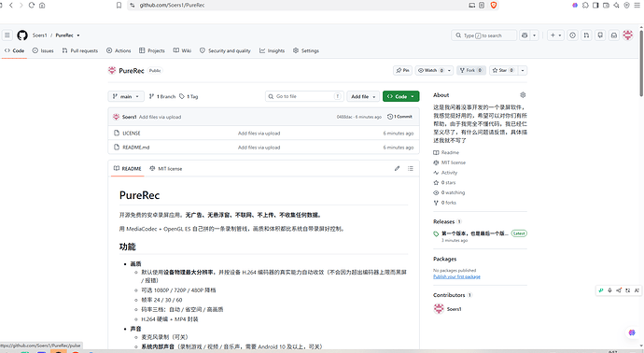Open the create new plus dropdown
Image resolution: width=644 pixels, height=353 pixels.
pyautogui.click(x=555, y=35)
